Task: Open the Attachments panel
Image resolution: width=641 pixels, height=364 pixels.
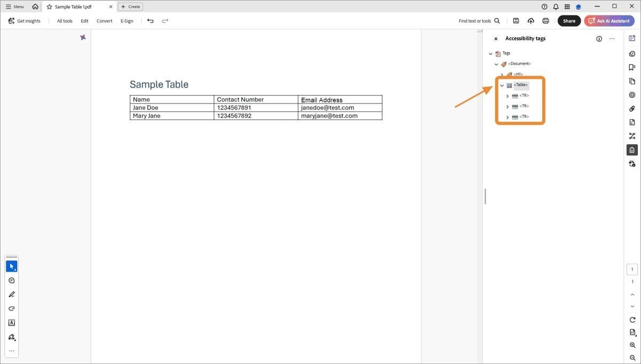Action: click(632, 108)
